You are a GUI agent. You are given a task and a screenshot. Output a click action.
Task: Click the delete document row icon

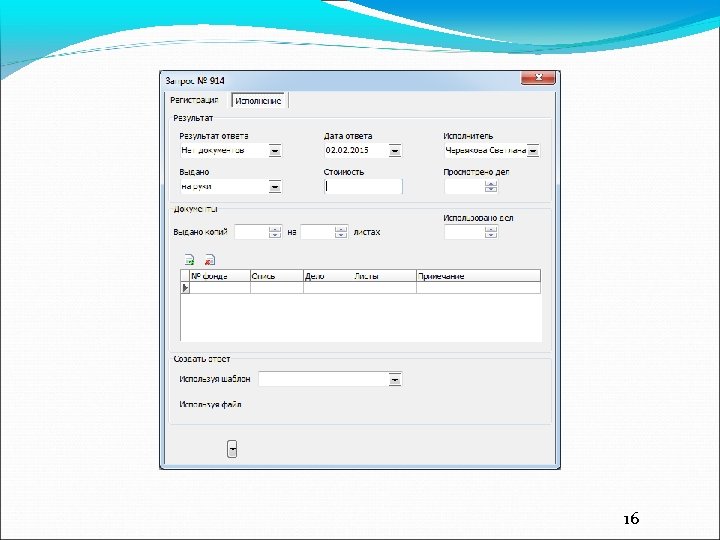[209, 260]
